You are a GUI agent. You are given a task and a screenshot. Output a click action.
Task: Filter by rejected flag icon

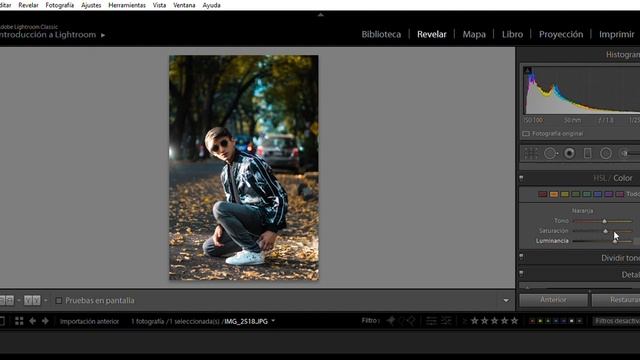411,321
